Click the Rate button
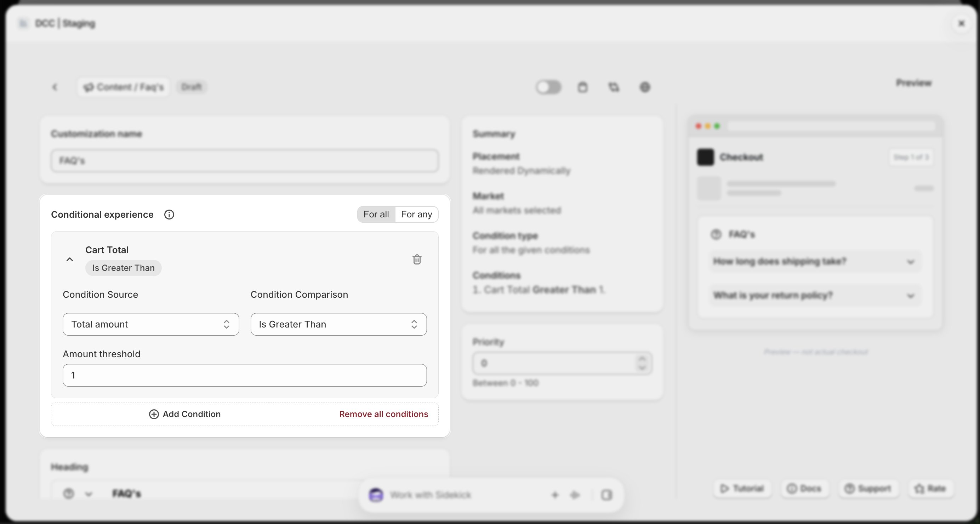 coord(930,489)
